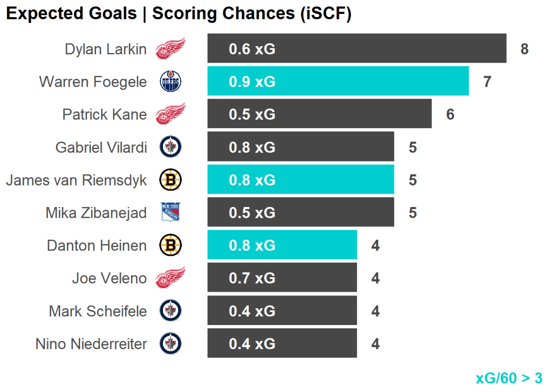Click the Mika Zibanejad player name
The width and height of the screenshot is (549, 392).
click(x=96, y=213)
